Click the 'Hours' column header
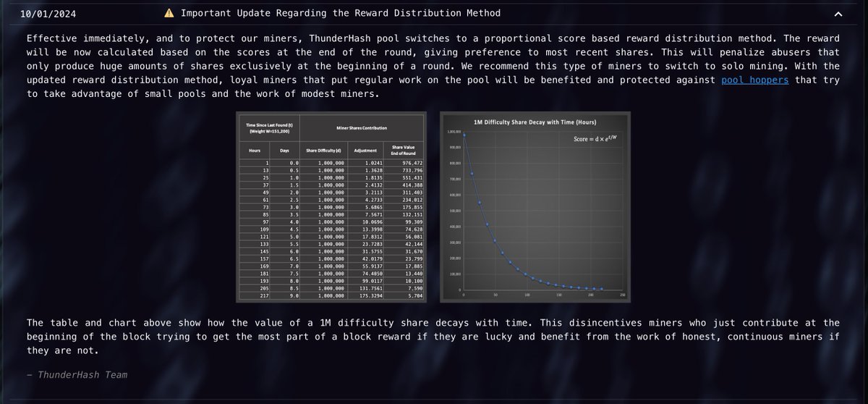868x404 pixels. tap(255, 151)
